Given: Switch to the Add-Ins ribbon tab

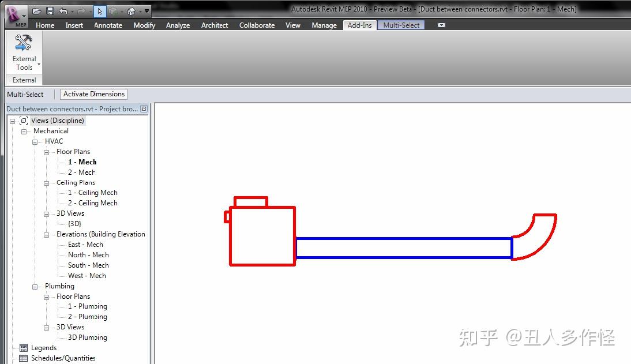Looking at the screenshot, I should [359, 25].
